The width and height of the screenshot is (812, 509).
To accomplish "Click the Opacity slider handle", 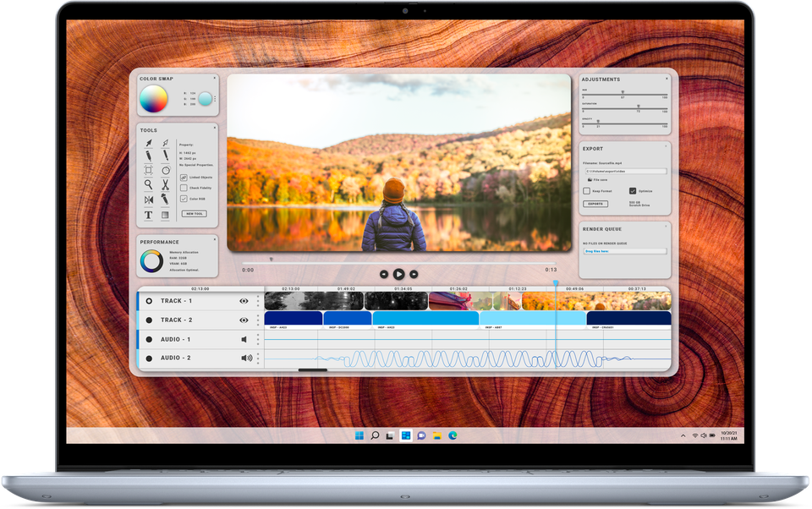I will pos(598,122).
